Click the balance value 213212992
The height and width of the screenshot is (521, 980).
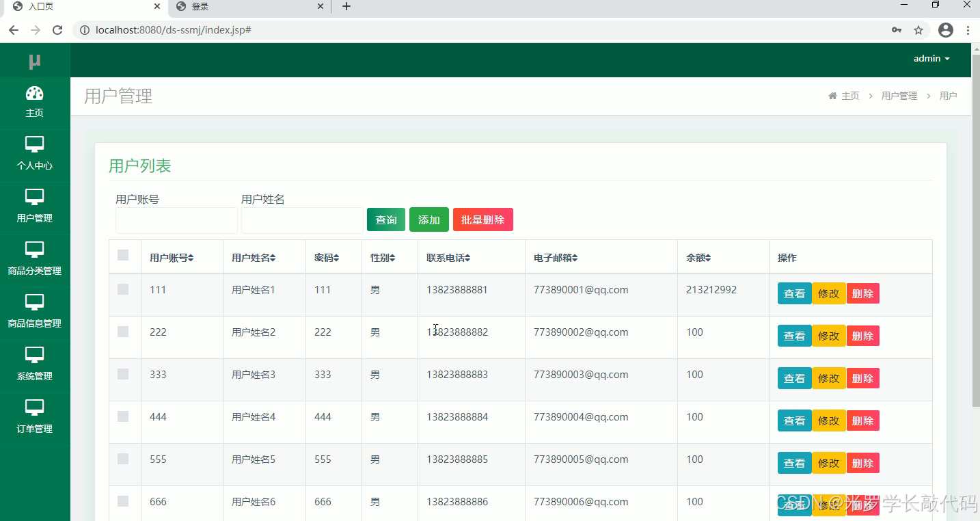tap(711, 290)
